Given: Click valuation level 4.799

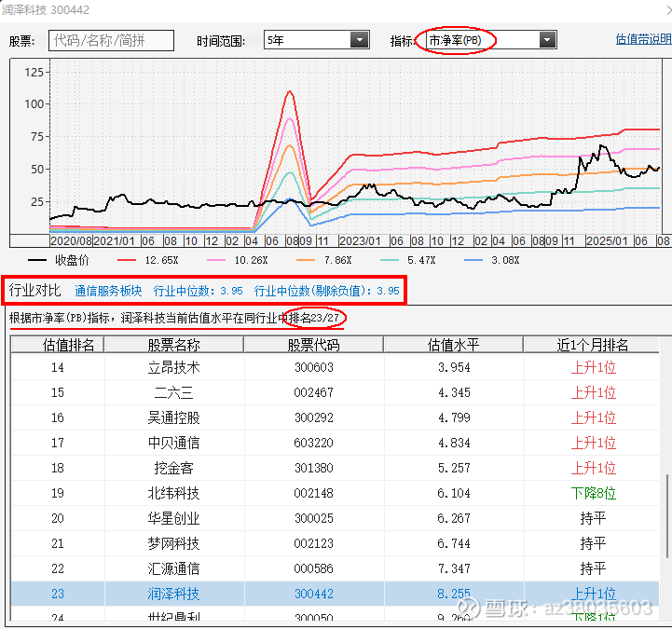Looking at the screenshot, I should (x=454, y=417).
